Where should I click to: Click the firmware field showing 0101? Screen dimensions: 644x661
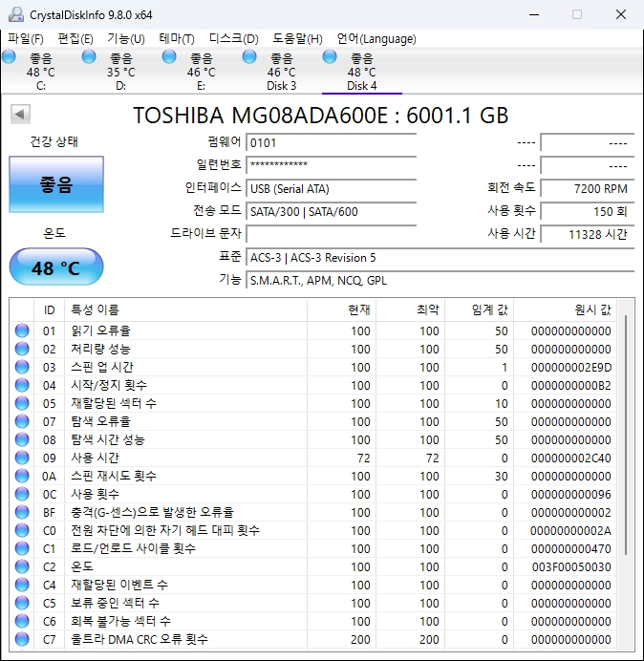[331, 143]
